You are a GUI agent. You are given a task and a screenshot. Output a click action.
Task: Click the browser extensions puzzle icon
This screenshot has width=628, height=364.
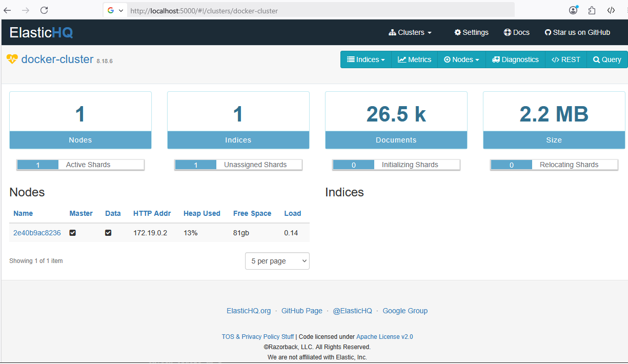point(592,10)
